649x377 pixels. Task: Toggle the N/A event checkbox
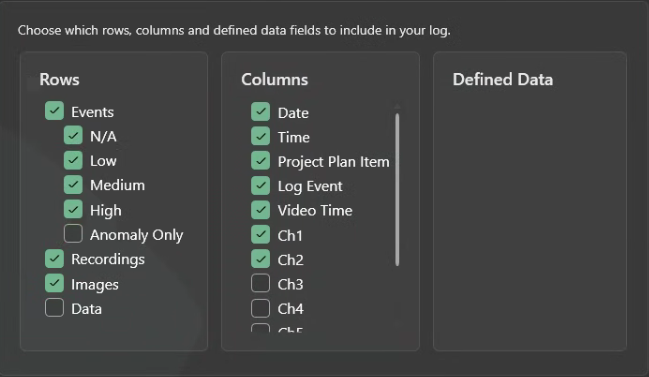pos(73,135)
